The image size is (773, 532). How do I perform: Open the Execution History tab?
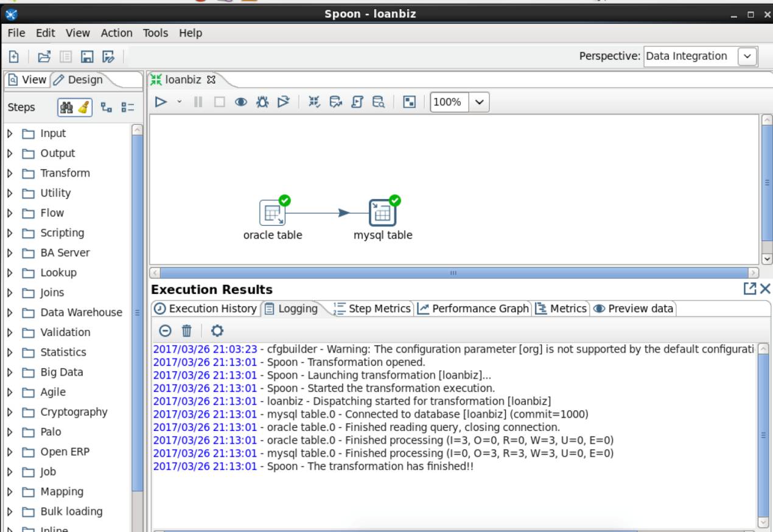pyautogui.click(x=206, y=309)
